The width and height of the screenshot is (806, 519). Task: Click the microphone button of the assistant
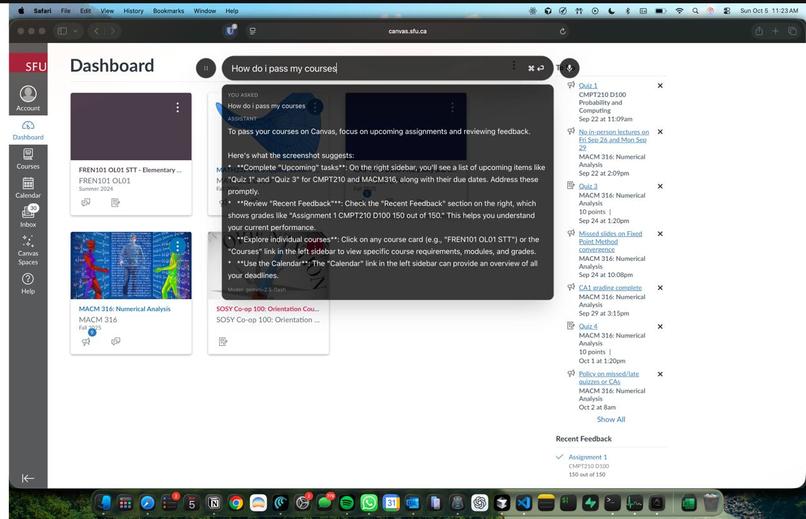pos(569,68)
